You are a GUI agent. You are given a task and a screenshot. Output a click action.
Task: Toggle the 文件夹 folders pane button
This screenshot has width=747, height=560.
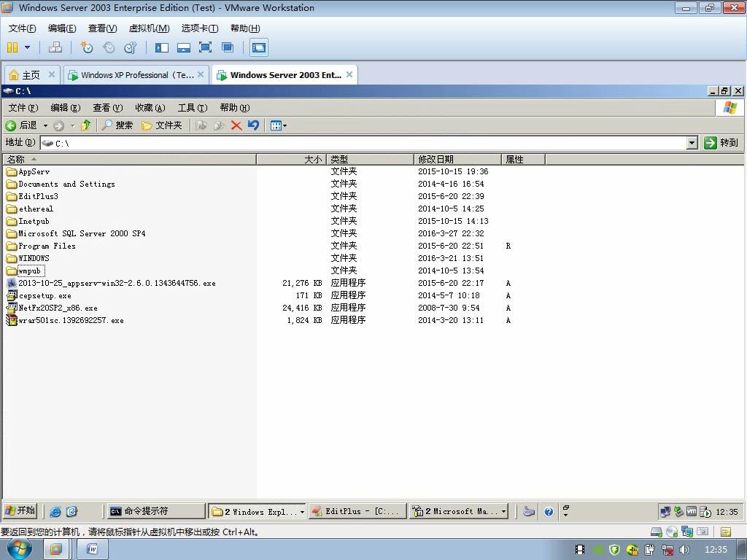[x=162, y=125]
